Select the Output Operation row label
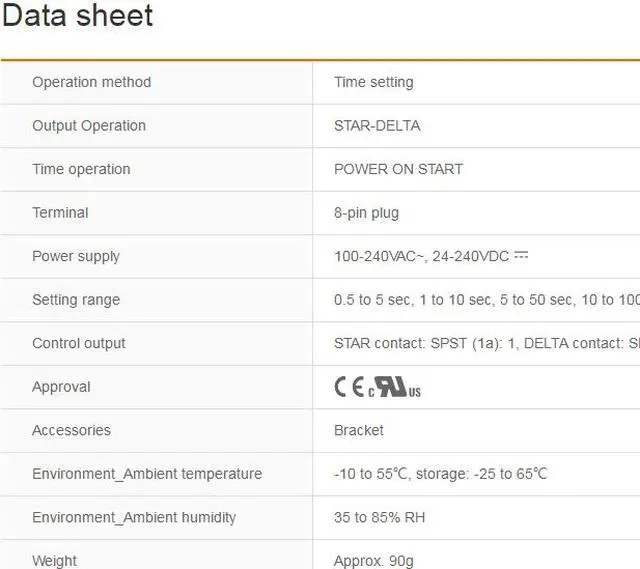The height and width of the screenshot is (569, 640). pyautogui.click(x=89, y=126)
